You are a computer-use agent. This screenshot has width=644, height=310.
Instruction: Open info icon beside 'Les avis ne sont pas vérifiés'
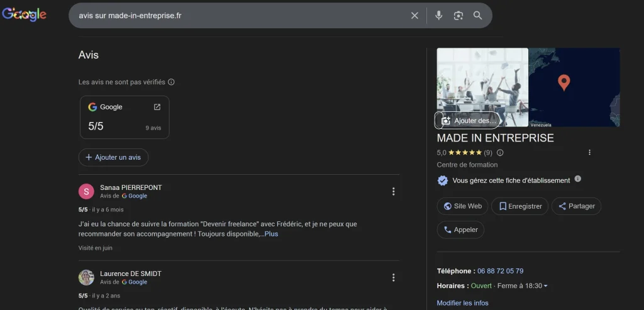pos(171,82)
